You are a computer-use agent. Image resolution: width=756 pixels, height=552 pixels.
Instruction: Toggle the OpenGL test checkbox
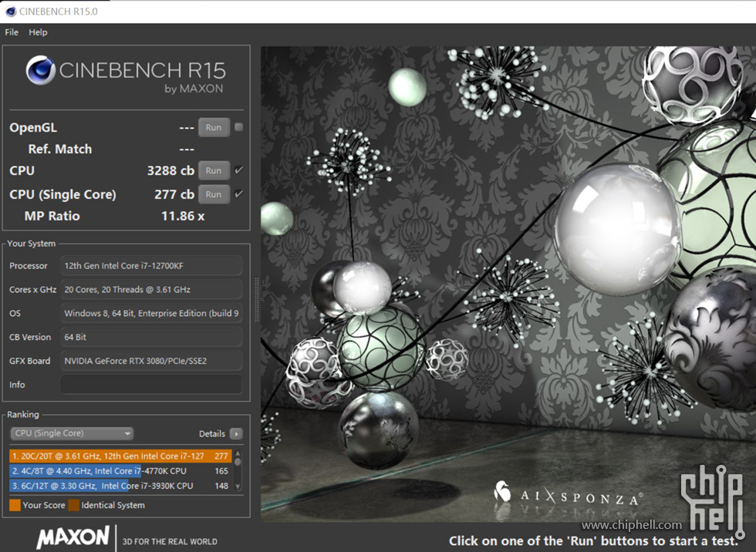238,127
